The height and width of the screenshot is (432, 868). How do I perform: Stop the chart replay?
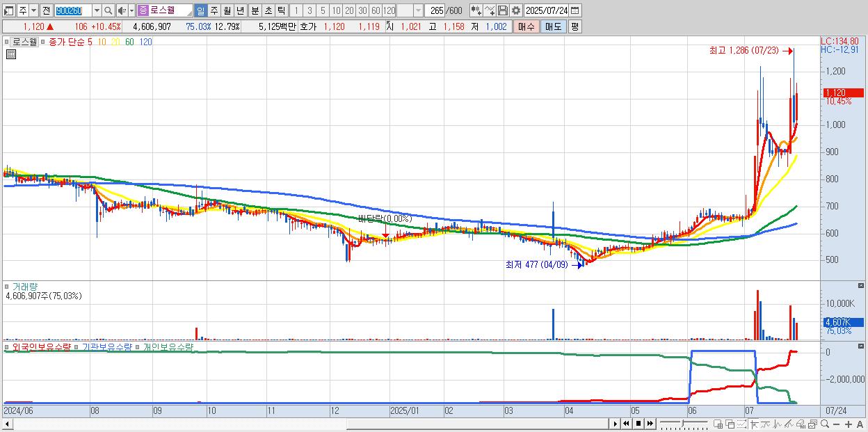[x=638, y=424]
